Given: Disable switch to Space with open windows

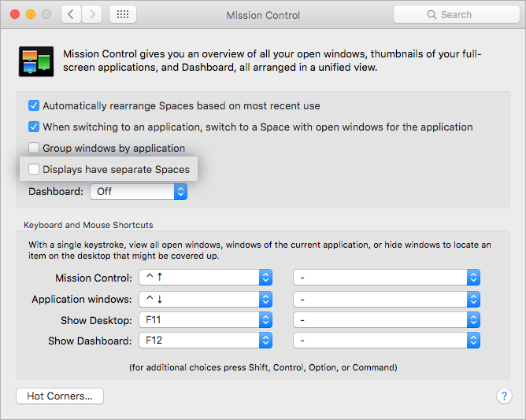Looking at the screenshot, I should click(x=34, y=127).
